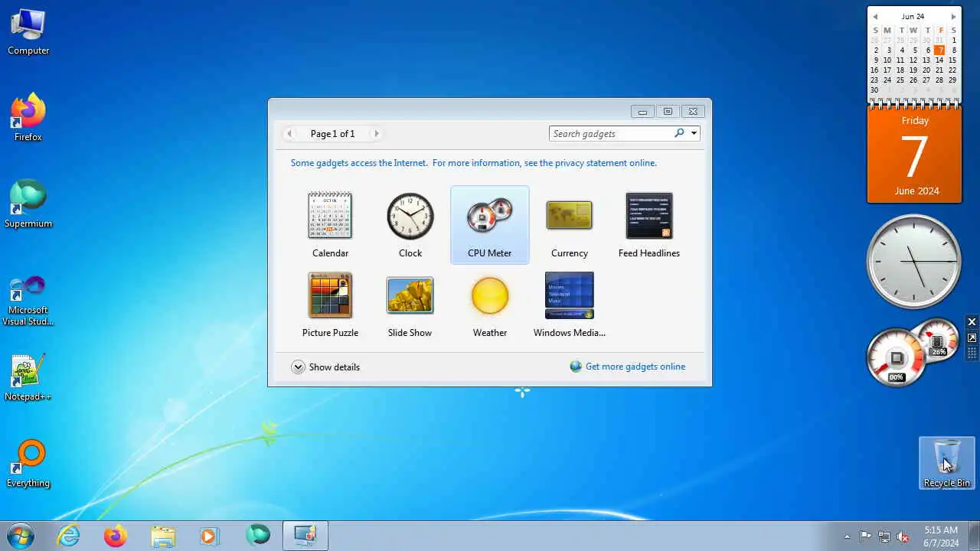This screenshot has width=980, height=551.
Task: Click the Show desktop button
Action: click(975, 536)
